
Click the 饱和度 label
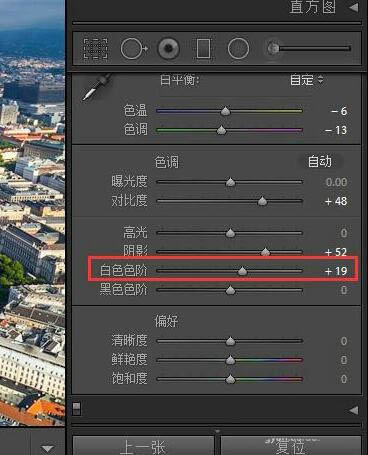tap(129, 378)
